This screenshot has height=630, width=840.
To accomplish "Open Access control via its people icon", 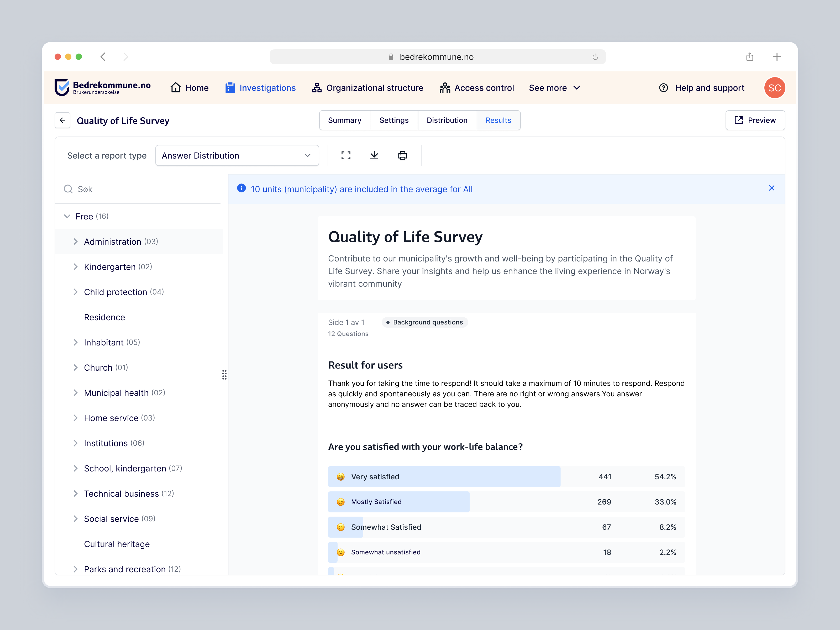I will click(445, 88).
